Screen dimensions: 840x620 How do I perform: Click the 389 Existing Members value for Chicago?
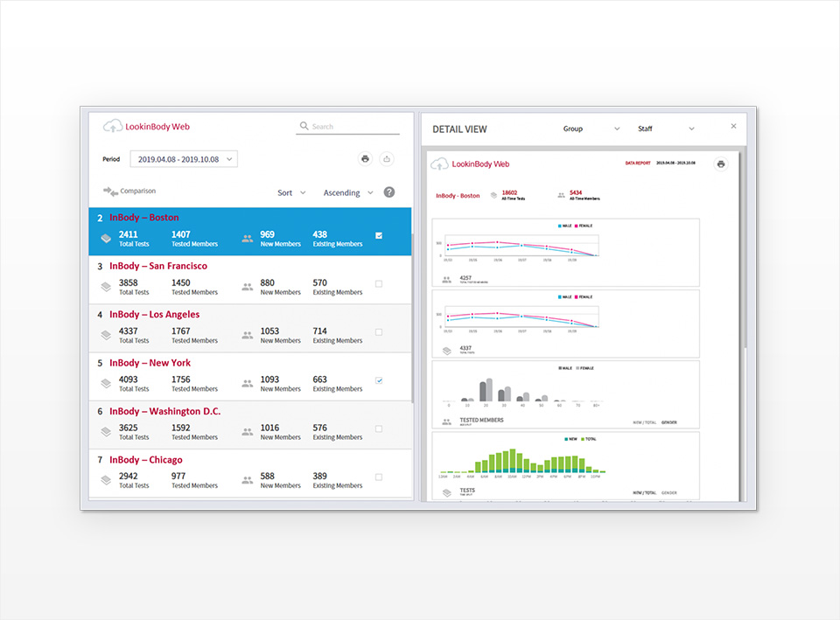coord(320,476)
